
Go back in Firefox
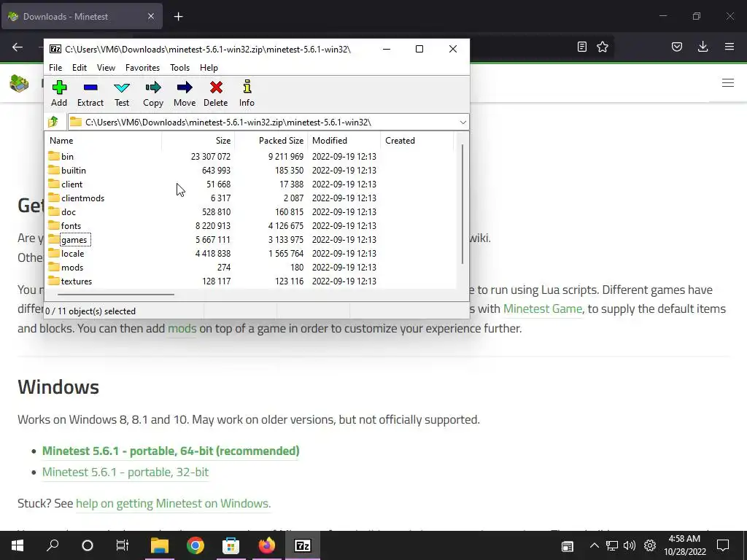(x=18, y=47)
